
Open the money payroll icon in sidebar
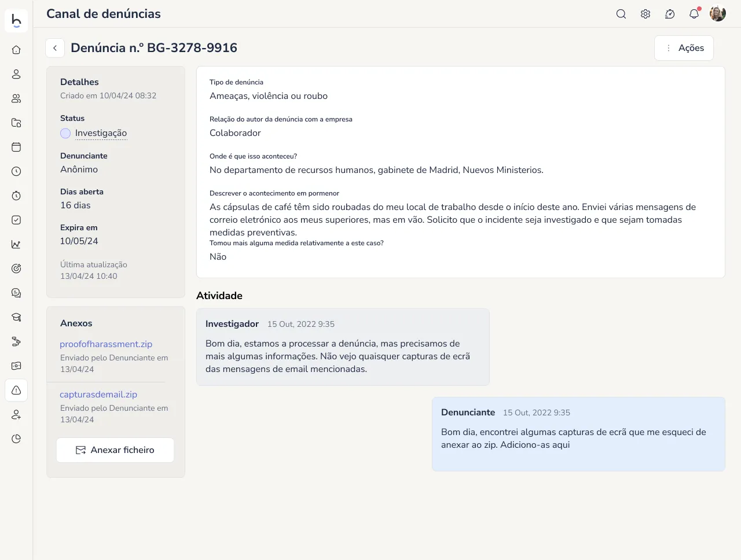(16, 366)
